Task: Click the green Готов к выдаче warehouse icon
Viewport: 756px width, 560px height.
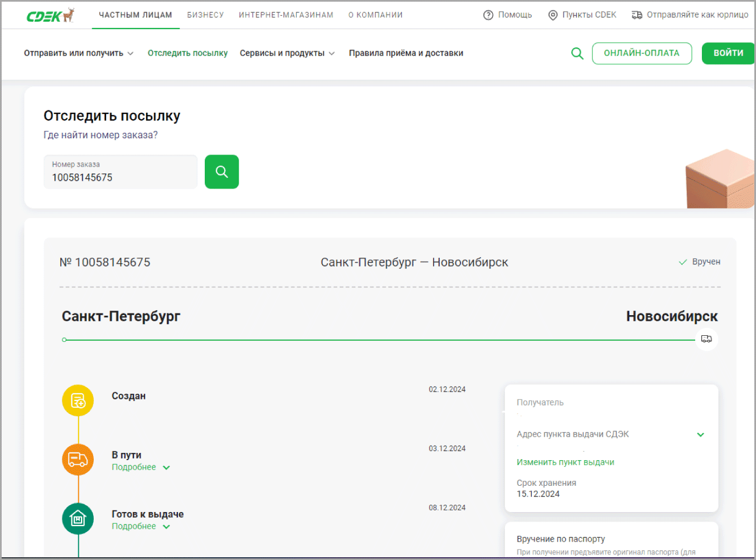Action: (78, 519)
